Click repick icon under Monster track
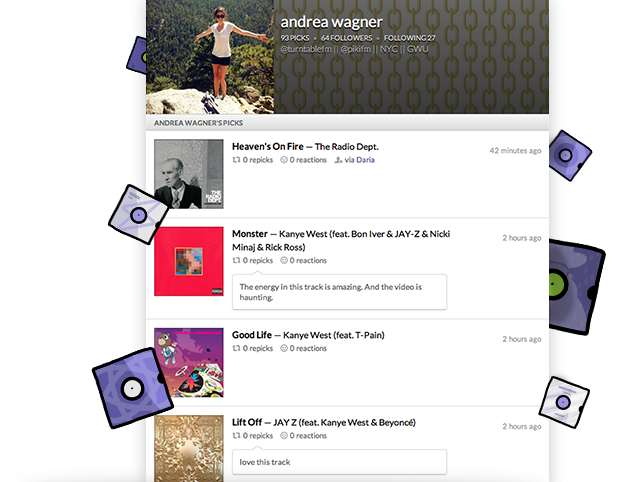The width and height of the screenshot is (620, 482). [x=236, y=261]
